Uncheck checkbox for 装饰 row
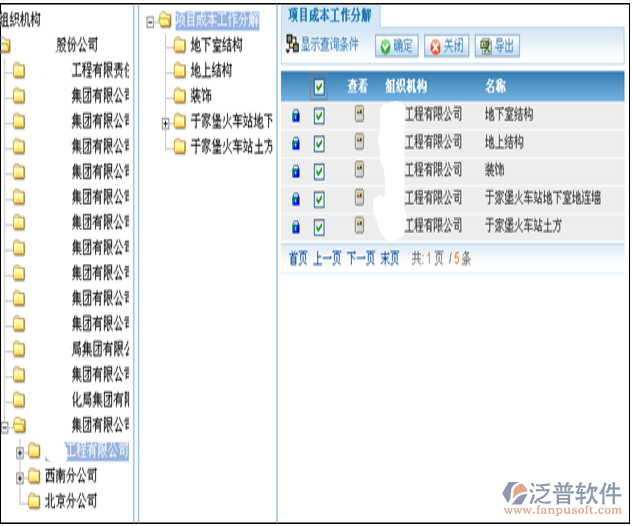Screen dimensions: 632x526 point(319,172)
